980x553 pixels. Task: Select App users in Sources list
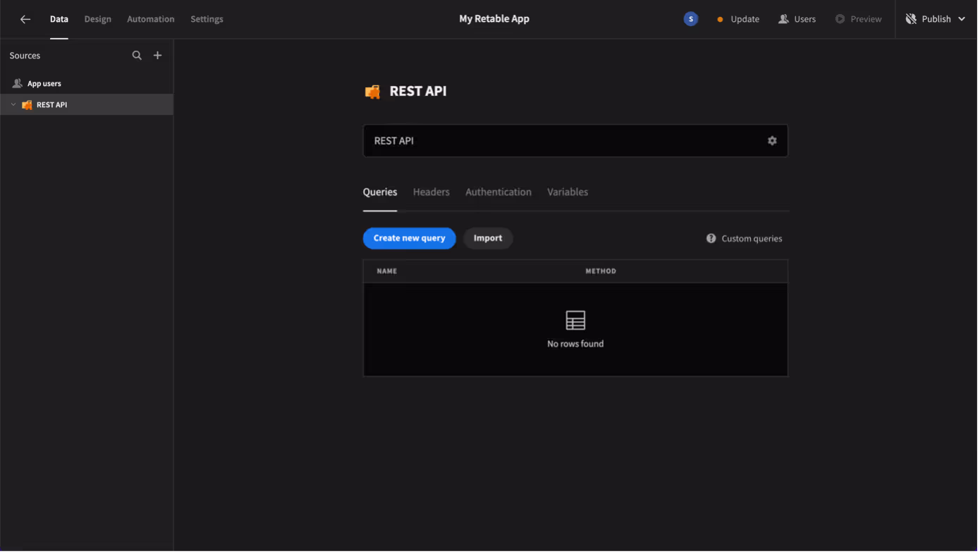pos(87,84)
